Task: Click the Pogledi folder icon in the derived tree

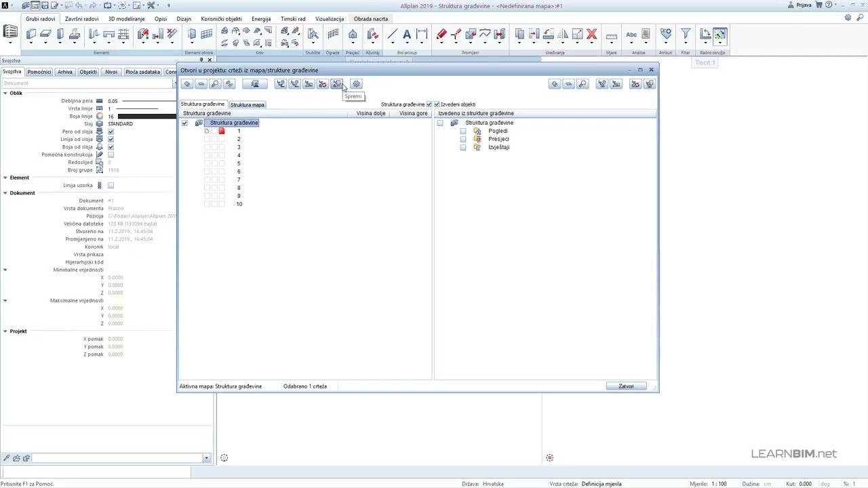Action: pyautogui.click(x=477, y=131)
